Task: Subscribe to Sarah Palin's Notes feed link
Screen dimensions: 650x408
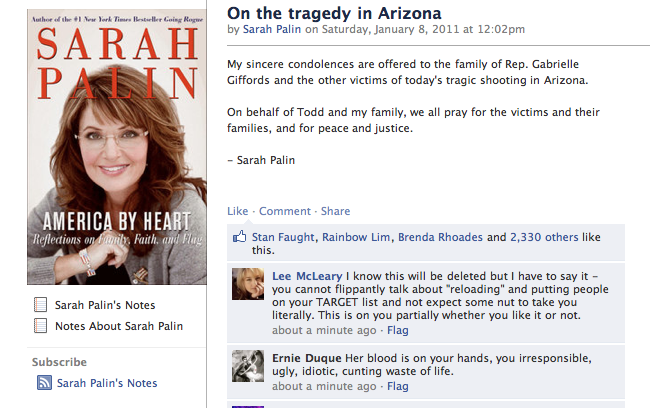Action: (x=107, y=383)
